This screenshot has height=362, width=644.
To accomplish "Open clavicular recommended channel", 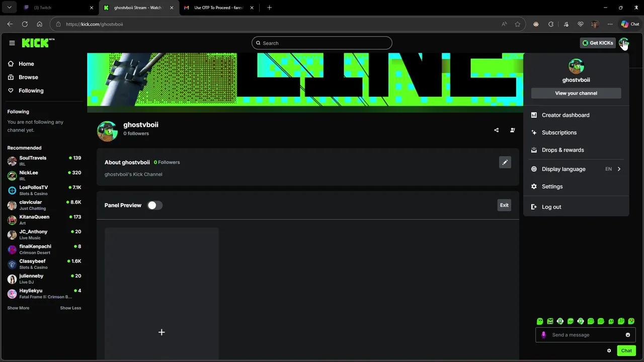I will (x=44, y=205).
